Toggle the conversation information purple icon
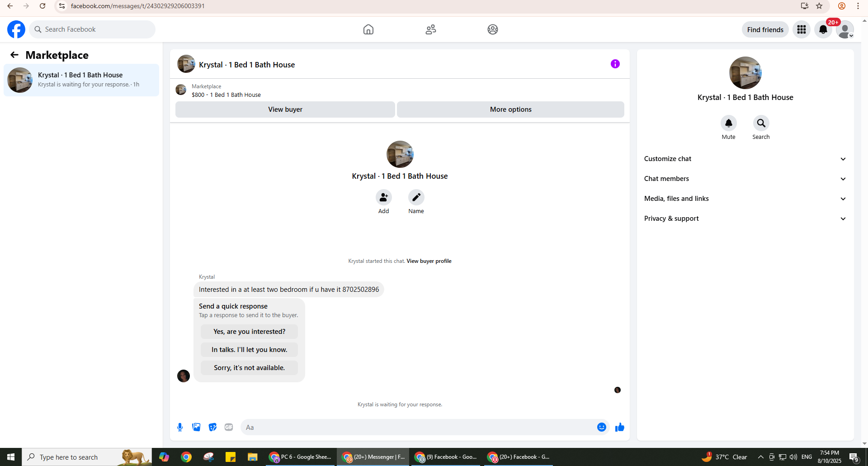Viewport: 868px width, 466px height. click(615, 64)
